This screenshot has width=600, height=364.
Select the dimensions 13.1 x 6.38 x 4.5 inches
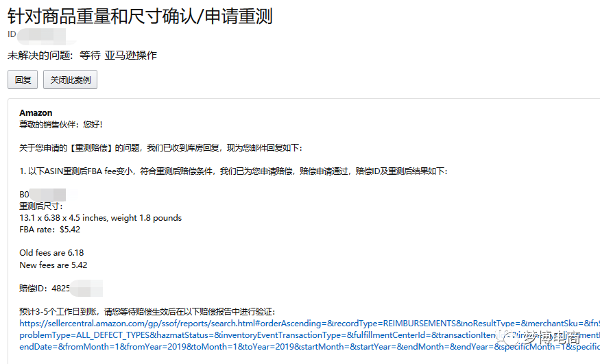tap(63, 218)
